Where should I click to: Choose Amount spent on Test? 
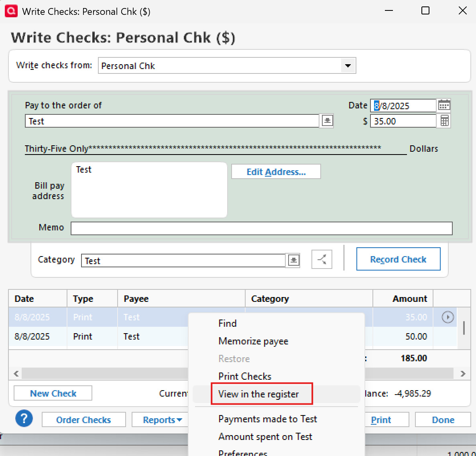tap(265, 437)
